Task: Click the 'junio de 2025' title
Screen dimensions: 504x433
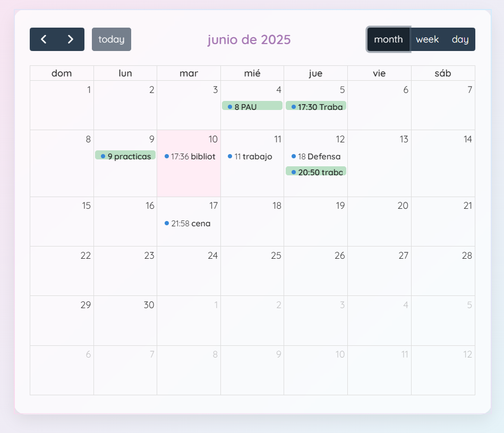Action: [249, 39]
